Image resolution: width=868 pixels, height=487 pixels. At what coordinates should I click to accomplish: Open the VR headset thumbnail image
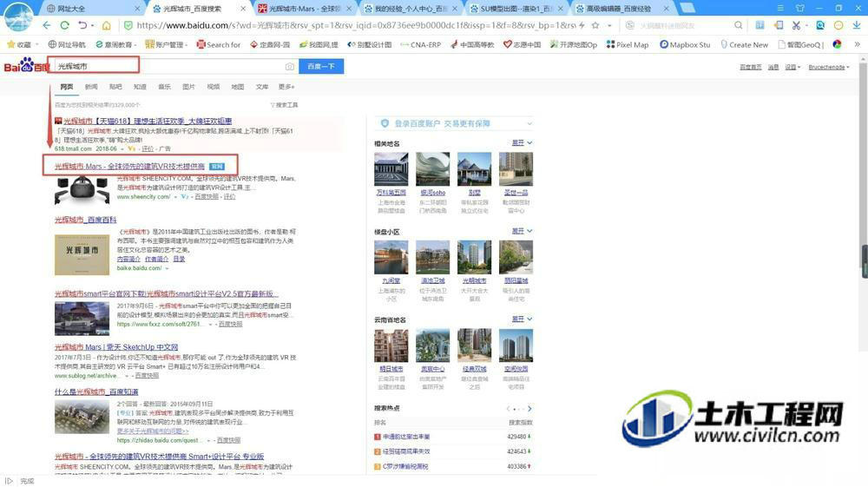click(x=82, y=190)
